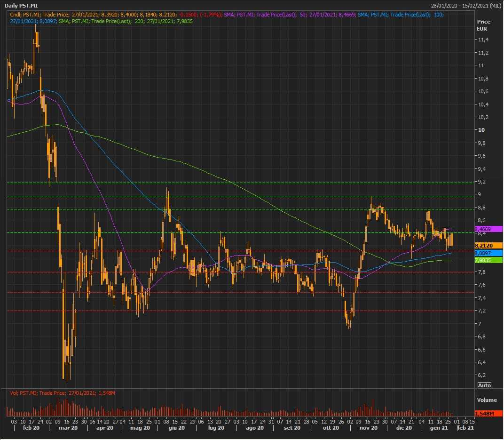The height and width of the screenshot is (440, 504).
Task: Click the nov 20 month label on time axis
Action: point(368,428)
